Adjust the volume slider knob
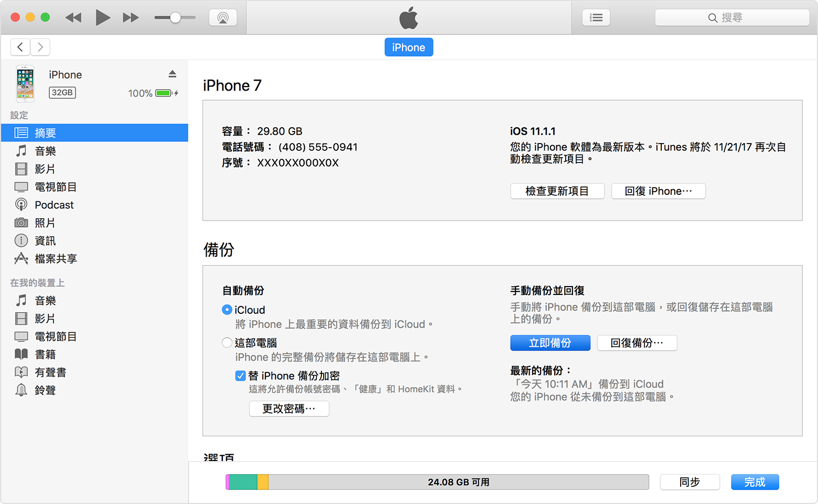The width and height of the screenshot is (818, 504). point(175,18)
